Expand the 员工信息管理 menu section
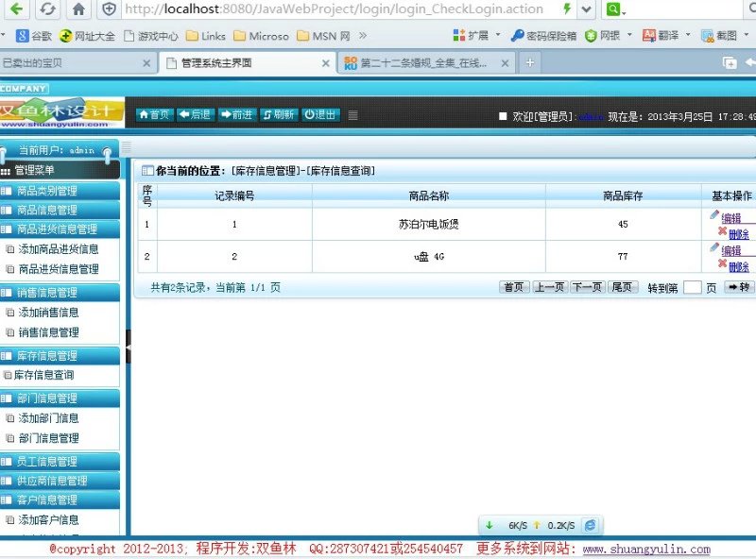The image size is (756, 559). click(60, 462)
